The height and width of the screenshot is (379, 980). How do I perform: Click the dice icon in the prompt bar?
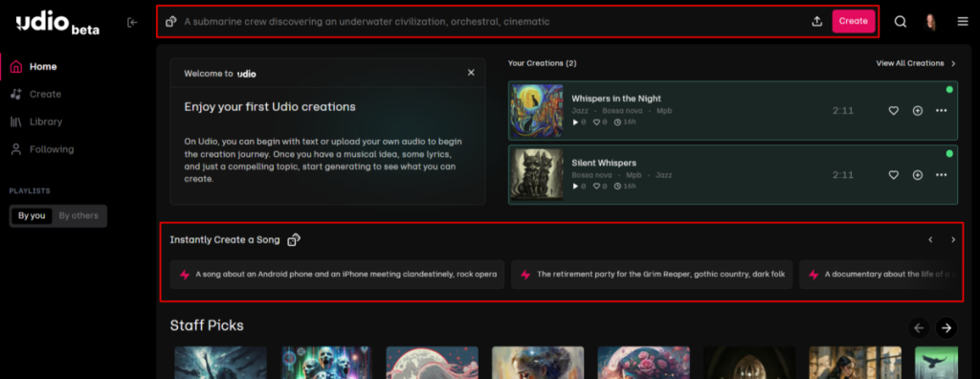[170, 22]
